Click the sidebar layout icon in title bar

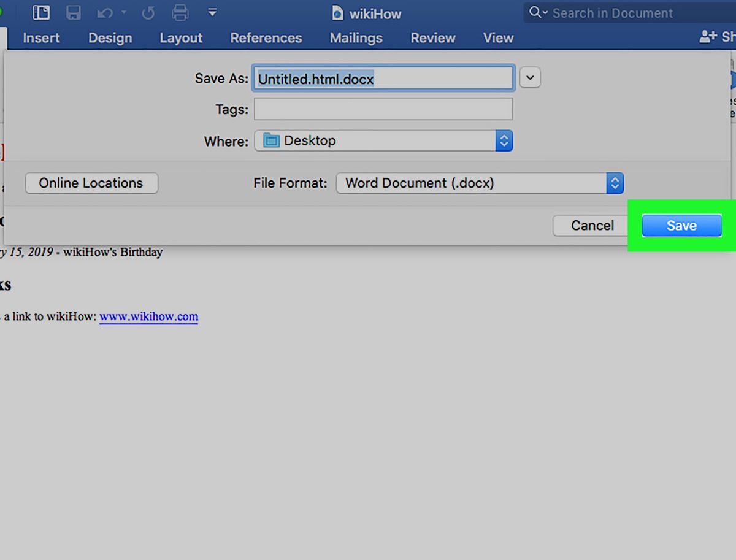point(41,12)
